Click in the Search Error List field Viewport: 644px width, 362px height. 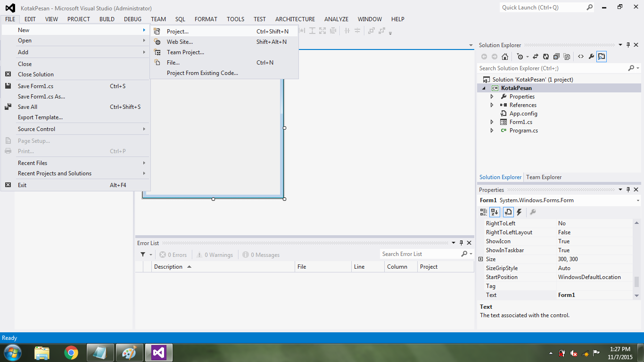(x=420, y=254)
